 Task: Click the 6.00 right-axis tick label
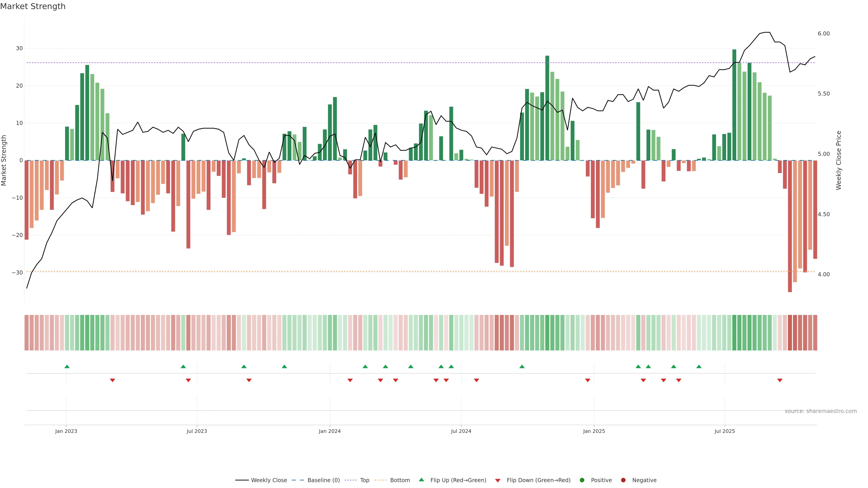(x=823, y=33)
